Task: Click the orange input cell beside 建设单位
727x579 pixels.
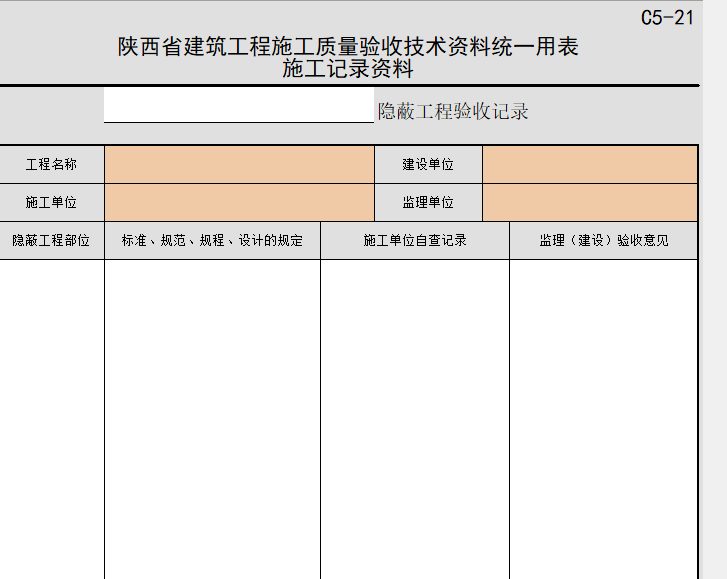Action: pos(589,165)
